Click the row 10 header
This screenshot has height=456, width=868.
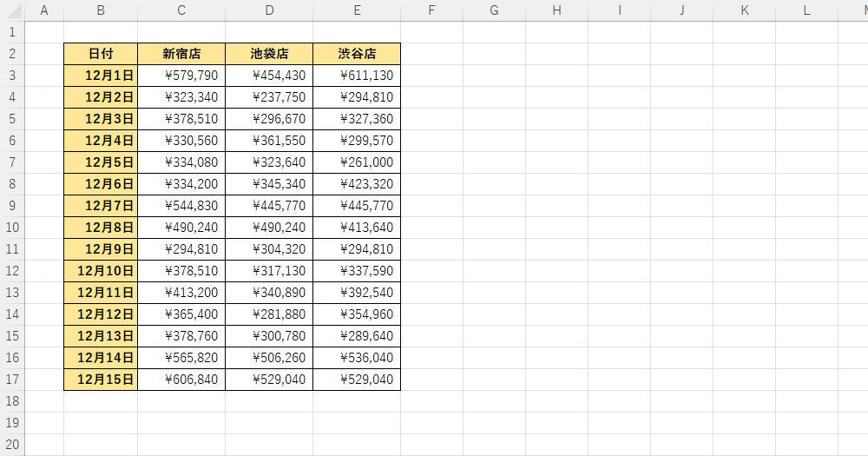(x=12, y=228)
